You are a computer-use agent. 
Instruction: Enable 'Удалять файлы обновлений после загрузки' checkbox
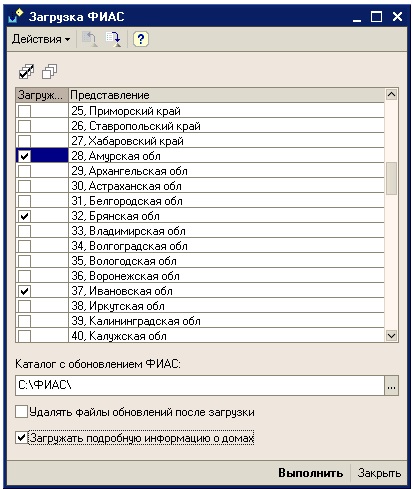[x=21, y=412]
